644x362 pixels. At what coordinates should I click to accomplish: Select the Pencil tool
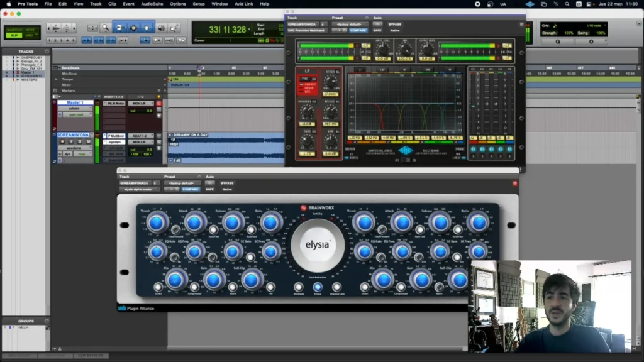[174, 28]
